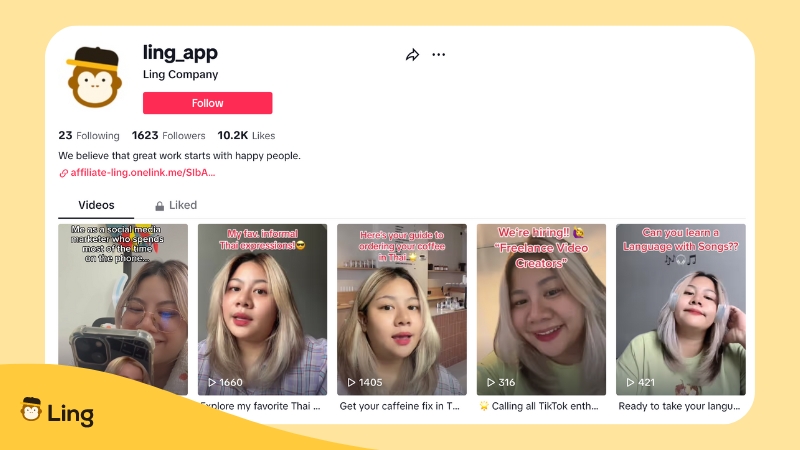The width and height of the screenshot is (800, 450).
Task: Click the link chain icon beside affiliate URL
Action: [x=63, y=173]
